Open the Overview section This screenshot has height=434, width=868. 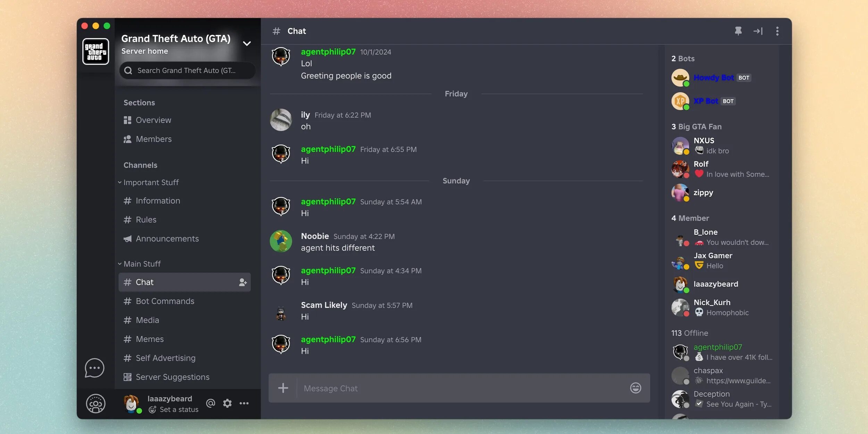[153, 120]
